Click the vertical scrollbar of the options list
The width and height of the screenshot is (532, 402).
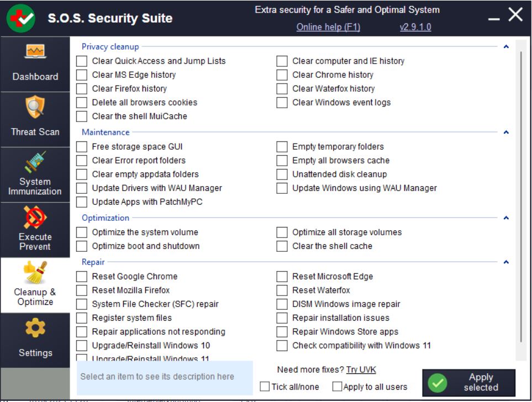520,193
